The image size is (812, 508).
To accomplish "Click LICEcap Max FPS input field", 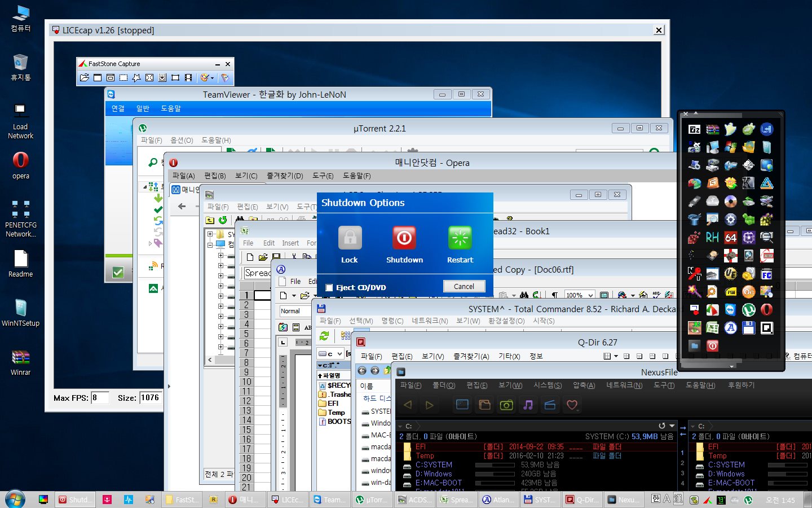I will [100, 398].
